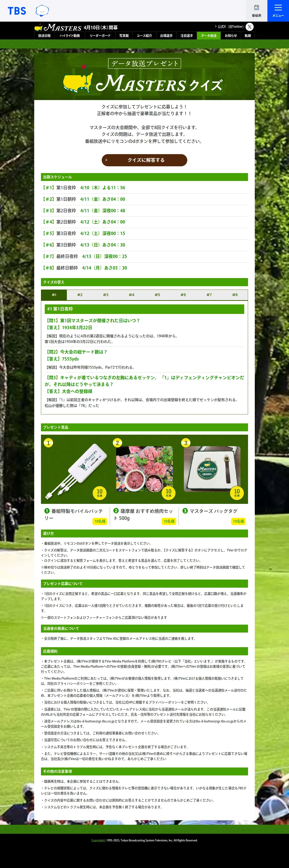Click the Masters logo in the header
The image size is (289, 868).
click(58, 27)
